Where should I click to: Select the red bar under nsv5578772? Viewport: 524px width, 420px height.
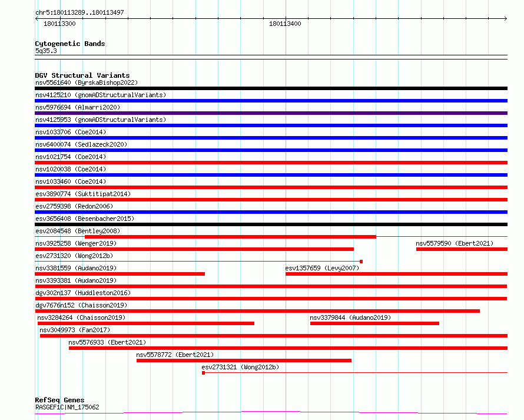coord(244,361)
